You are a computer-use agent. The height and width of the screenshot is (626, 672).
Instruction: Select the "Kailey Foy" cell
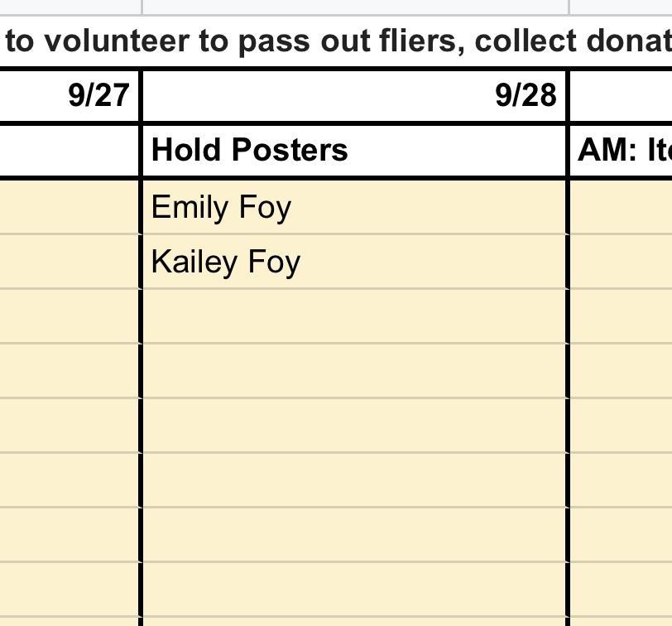tap(354, 262)
